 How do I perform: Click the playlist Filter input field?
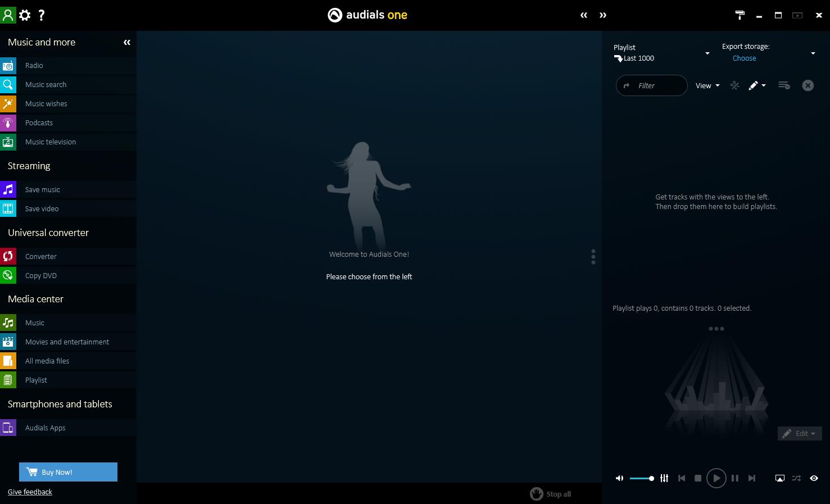pos(652,85)
